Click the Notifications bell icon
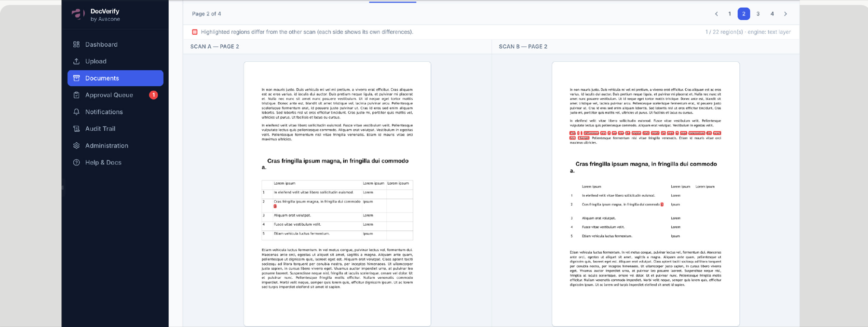Image resolution: width=868 pixels, height=327 pixels. pyautogui.click(x=76, y=112)
